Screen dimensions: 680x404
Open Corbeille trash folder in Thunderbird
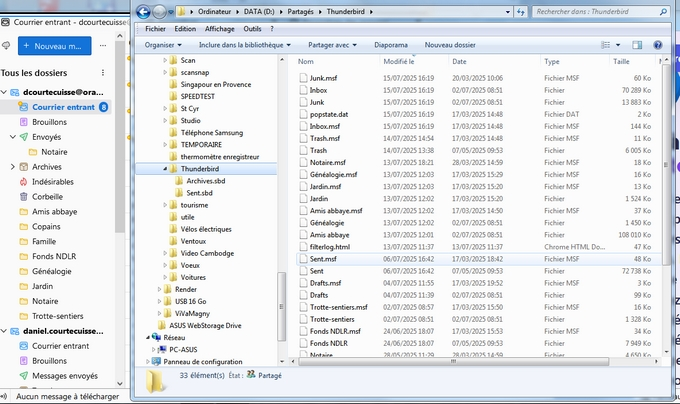click(x=47, y=196)
